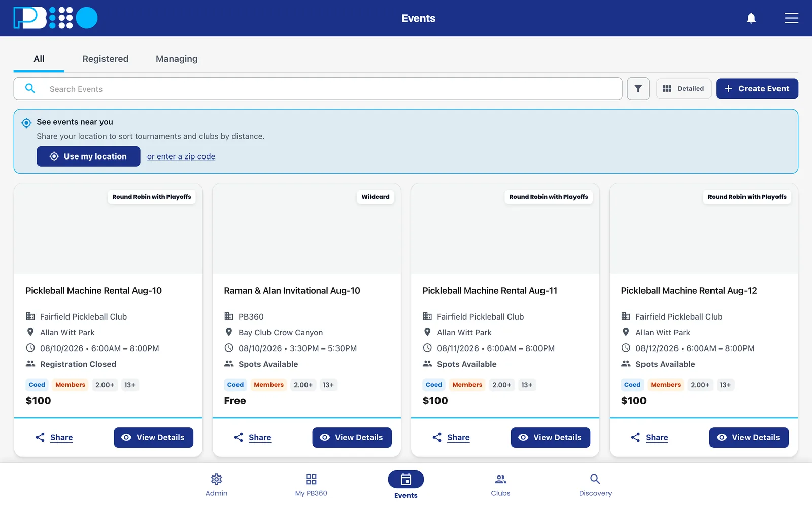Share Pickleball Machine Rental Aug-12
This screenshot has width=812, height=508.
pyautogui.click(x=650, y=437)
